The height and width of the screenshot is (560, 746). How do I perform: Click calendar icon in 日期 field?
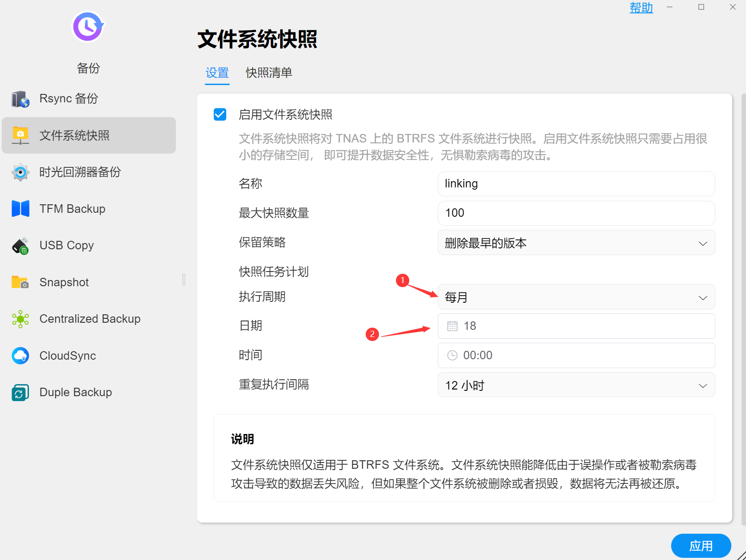point(452,326)
